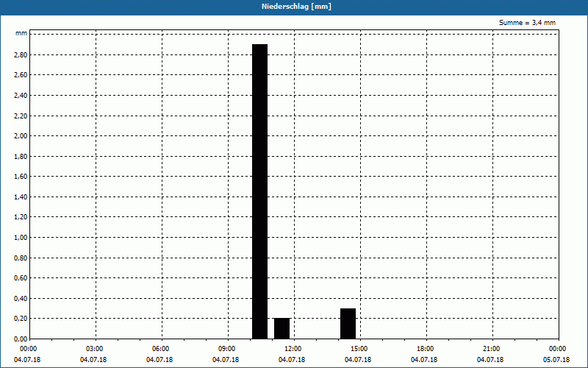Click the 15:00 time label
The width and height of the screenshot is (588, 368).
point(359,349)
